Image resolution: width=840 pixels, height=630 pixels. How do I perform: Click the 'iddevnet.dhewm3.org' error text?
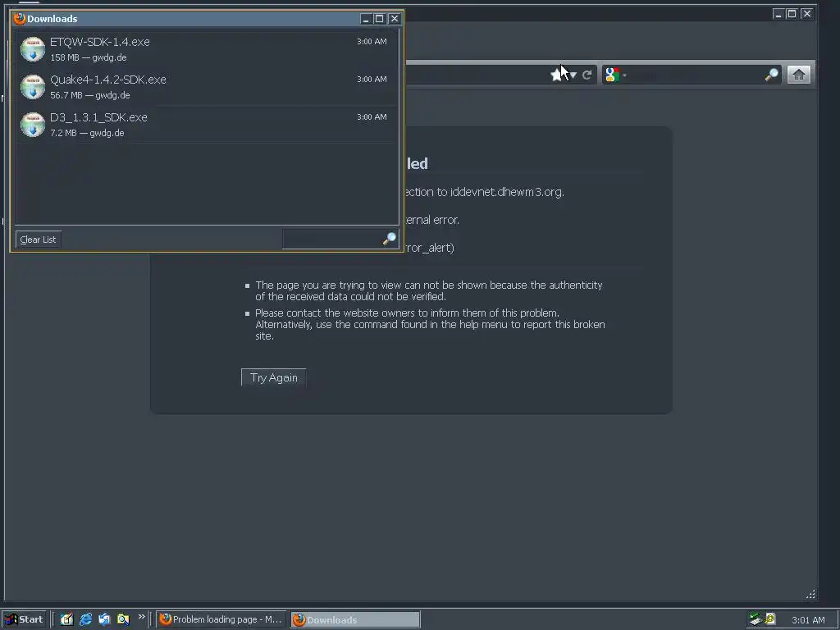507,192
